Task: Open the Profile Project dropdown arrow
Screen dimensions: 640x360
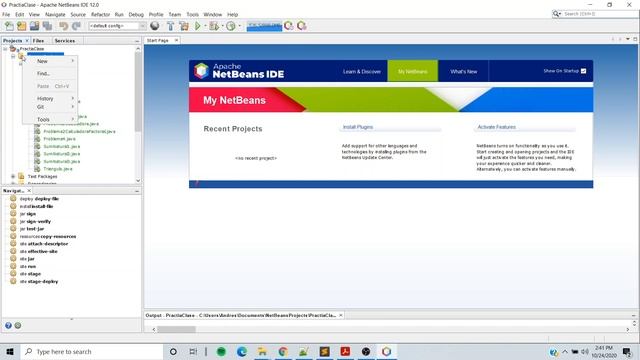Action: tap(240, 26)
